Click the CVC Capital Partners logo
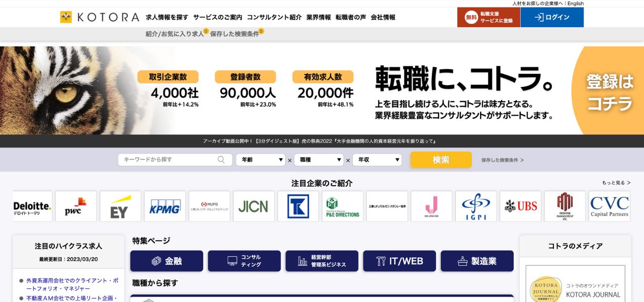Screen dimensions: 644x302 pyautogui.click(x=609, y=206)
